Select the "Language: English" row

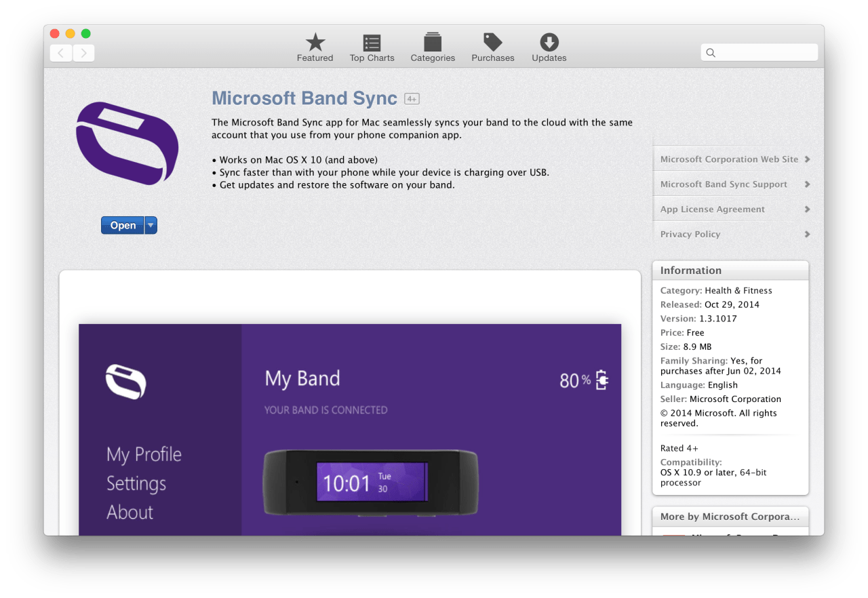[x=699, y=385]
